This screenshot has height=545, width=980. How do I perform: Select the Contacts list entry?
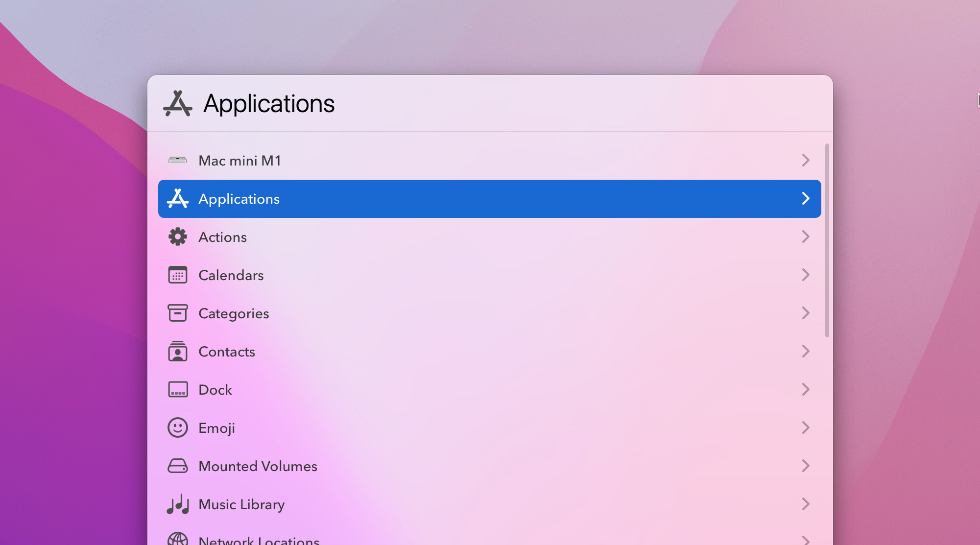(227, 352)
